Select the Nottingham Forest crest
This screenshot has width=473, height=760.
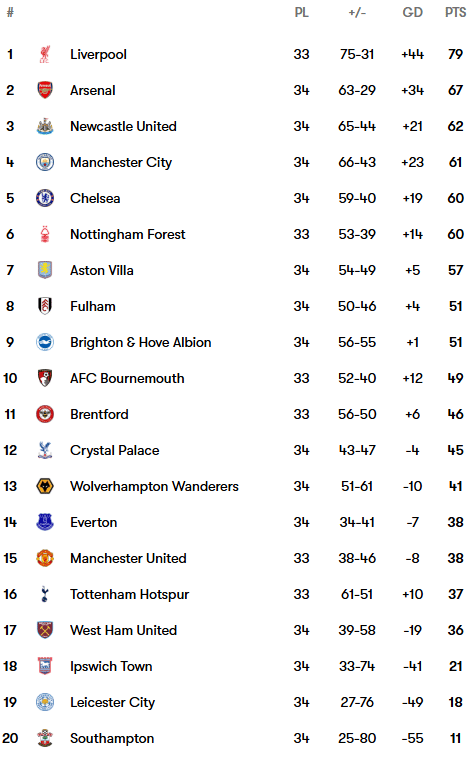coord(45,234)
